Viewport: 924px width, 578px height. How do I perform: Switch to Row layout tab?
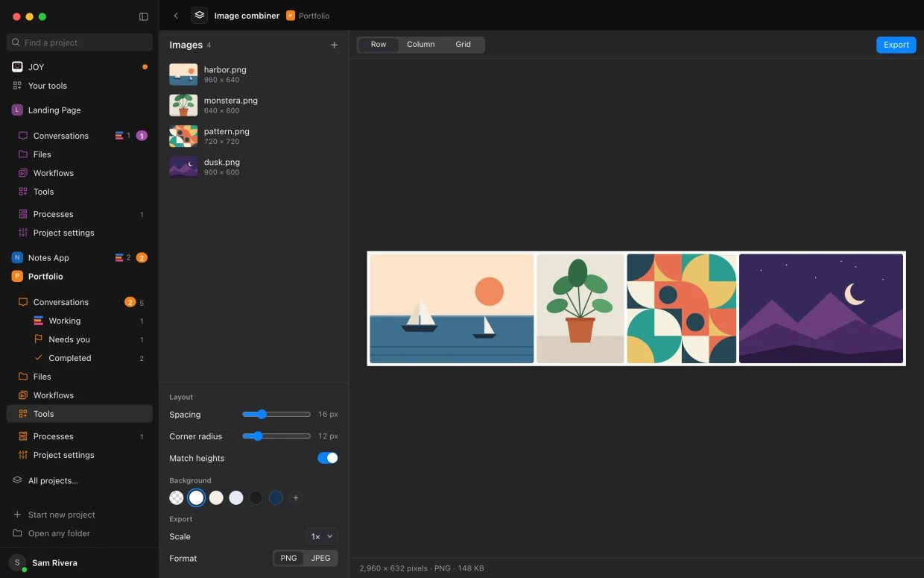(379, 45)
